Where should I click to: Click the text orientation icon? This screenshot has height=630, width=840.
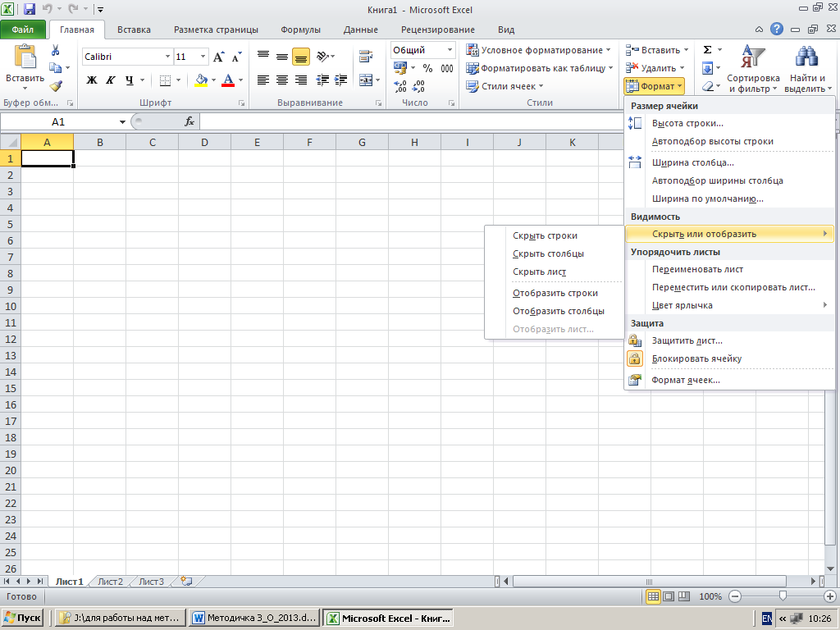[x=323, y=56]
